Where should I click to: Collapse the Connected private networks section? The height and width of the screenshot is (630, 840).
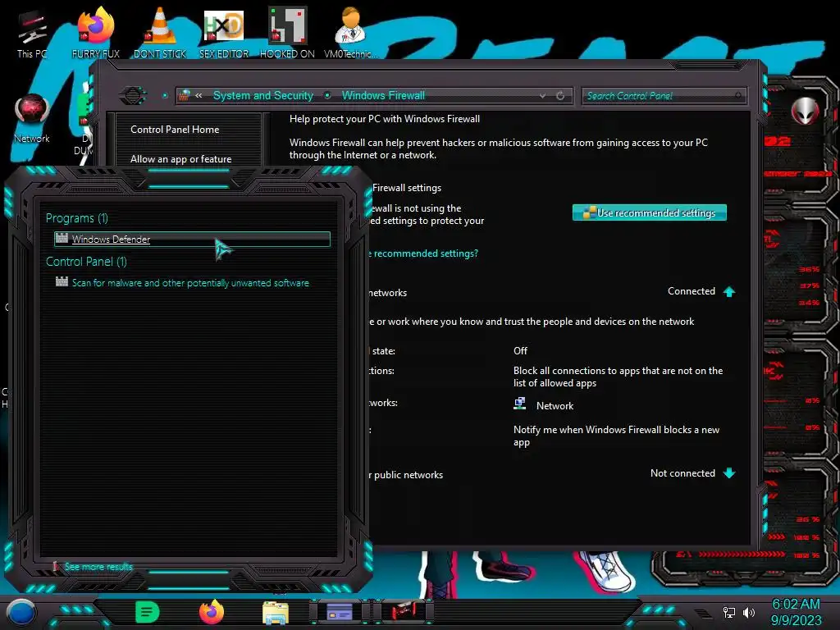(x=729, y=291)
